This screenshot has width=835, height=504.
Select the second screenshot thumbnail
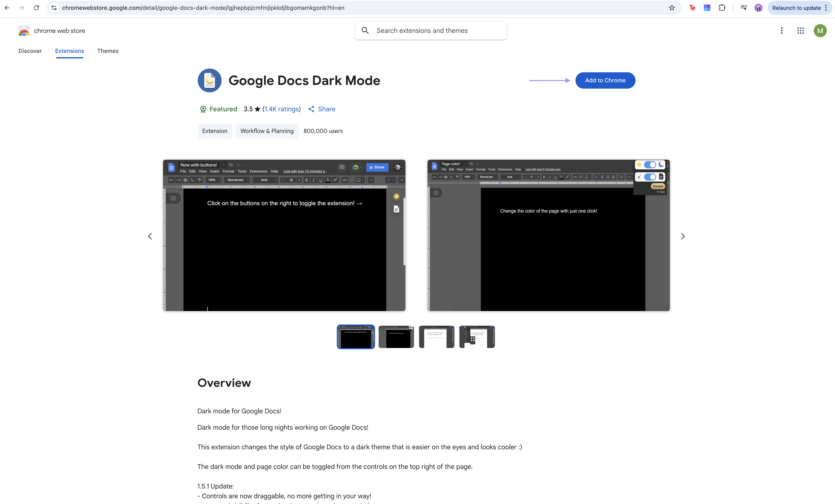[x=396, y=336]
